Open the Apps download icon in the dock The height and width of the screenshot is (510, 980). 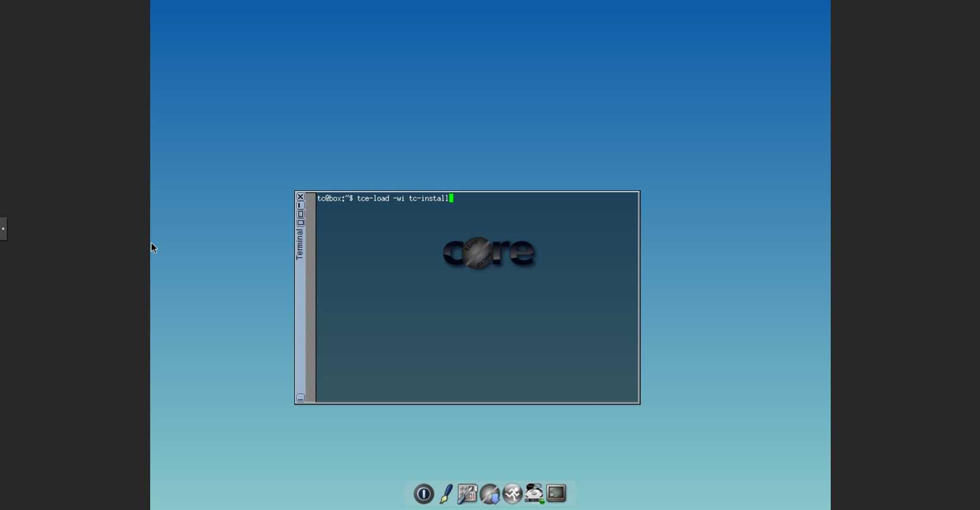click(490, 494)
